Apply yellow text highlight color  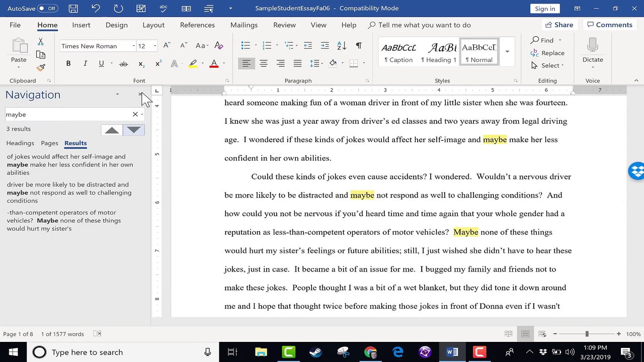[193, 64]
